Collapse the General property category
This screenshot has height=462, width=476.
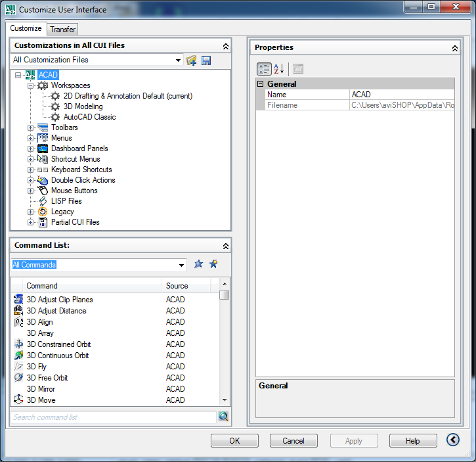(260, 84)
